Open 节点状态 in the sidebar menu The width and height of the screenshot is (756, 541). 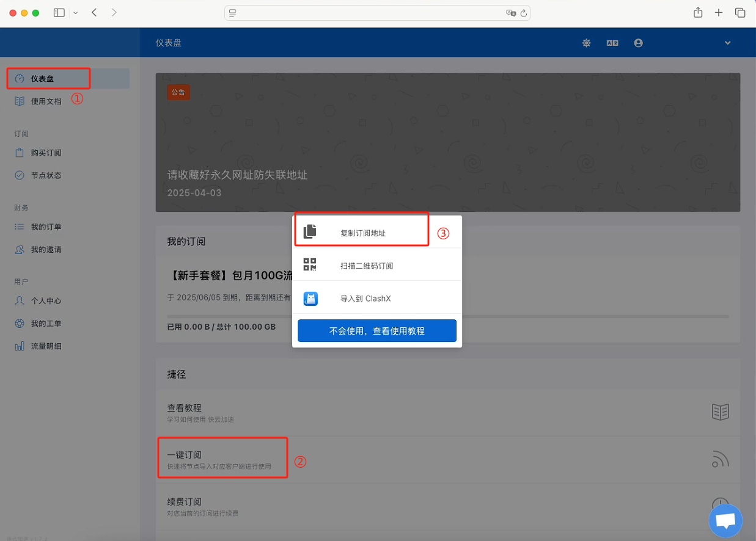tap(46, 175)
